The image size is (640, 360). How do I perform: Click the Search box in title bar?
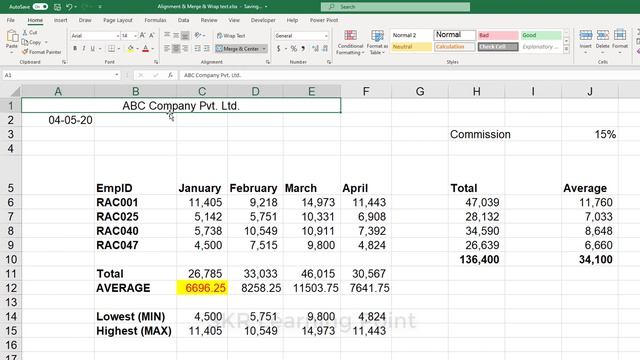[x=395, y=7]
